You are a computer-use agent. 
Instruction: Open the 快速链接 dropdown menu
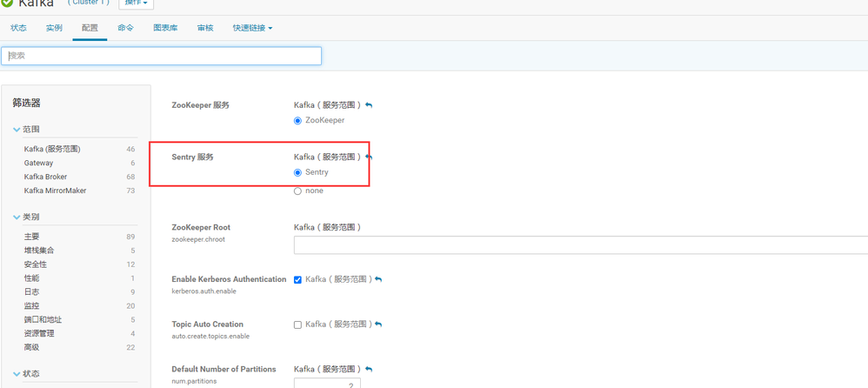(x=252, y=28)
